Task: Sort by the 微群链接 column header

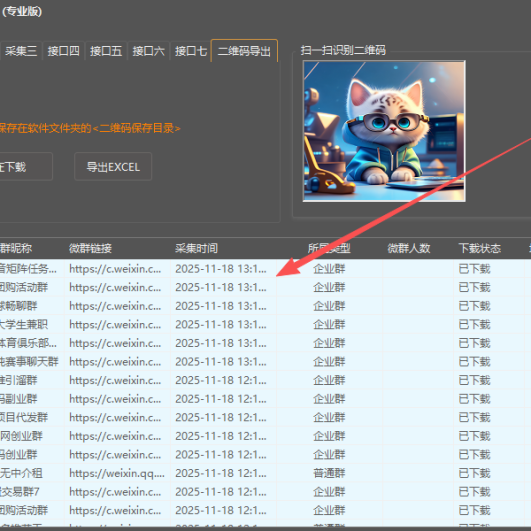Action: click(90, 249)
